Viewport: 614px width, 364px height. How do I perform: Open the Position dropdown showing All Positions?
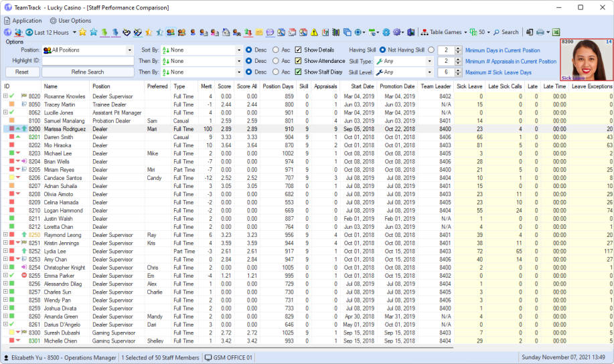tap(87, 50)
